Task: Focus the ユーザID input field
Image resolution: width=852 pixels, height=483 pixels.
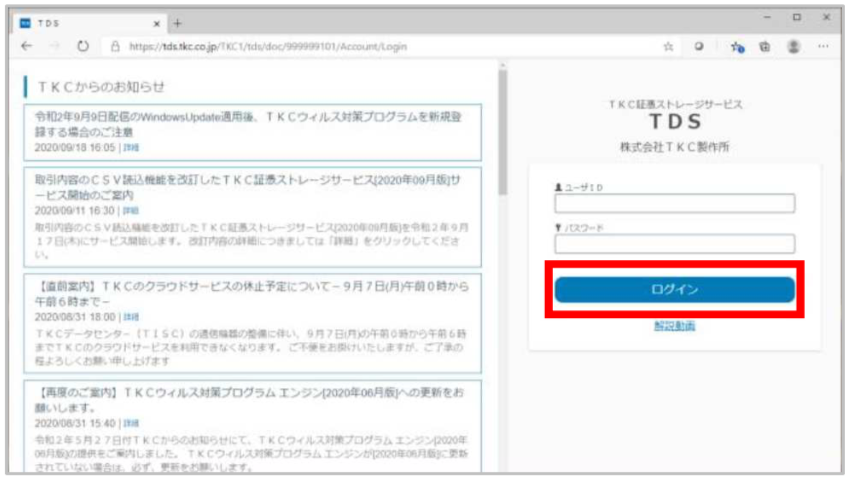Action: 674,203
